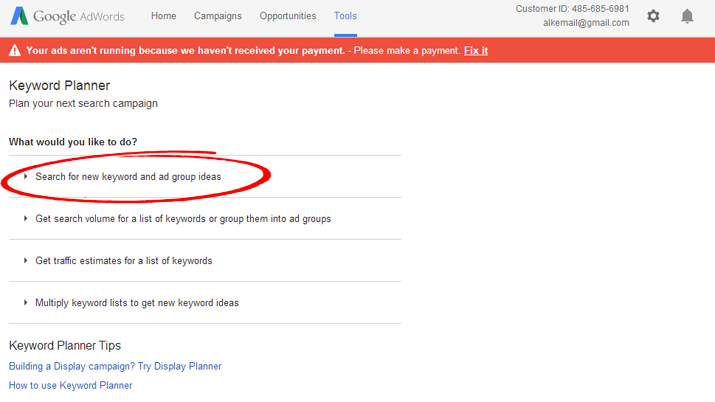
Task: Open "Building a Display campaign? Try Display Planner" link
Action: (115, 366)
